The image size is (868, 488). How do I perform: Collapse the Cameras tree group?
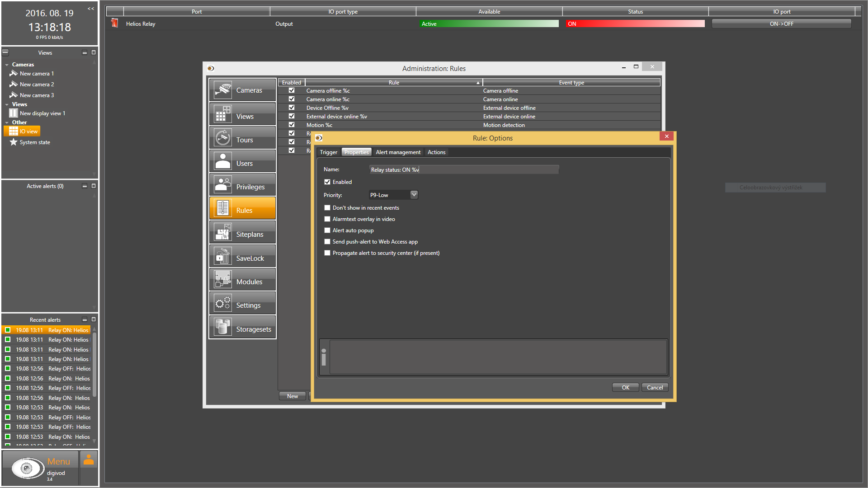(x=7, y=65)
